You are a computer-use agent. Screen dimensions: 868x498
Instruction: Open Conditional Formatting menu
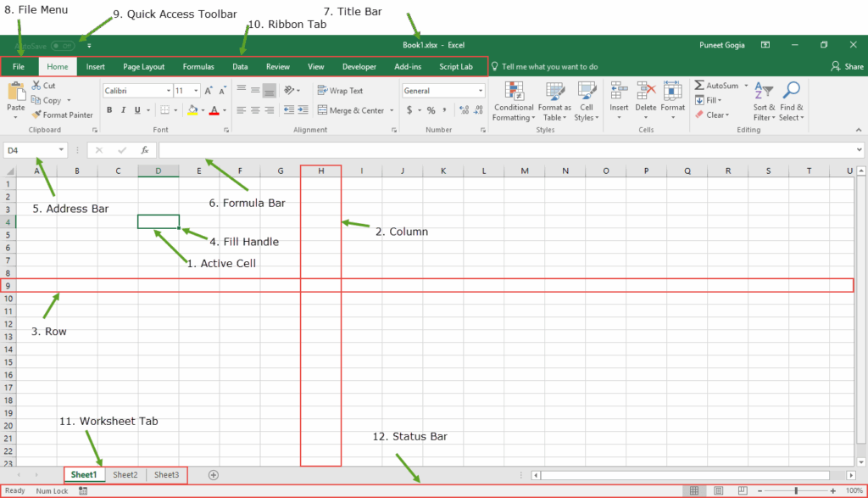coord(514,101)
